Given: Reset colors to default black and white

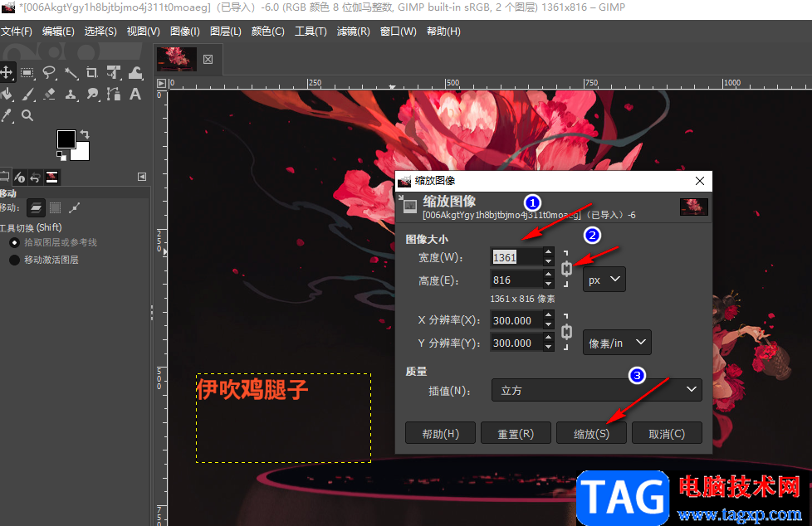Looking at the screenshot, I should [x=61, y=155].
